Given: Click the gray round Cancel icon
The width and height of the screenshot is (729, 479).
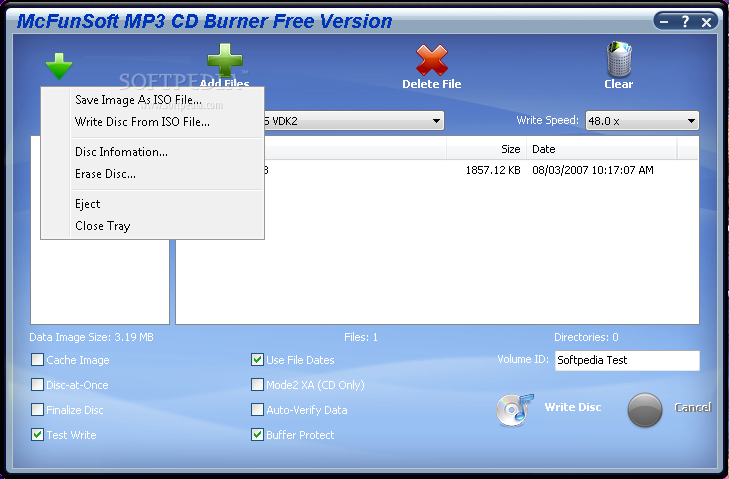Looking at the screenshot, I should point(645,410).
